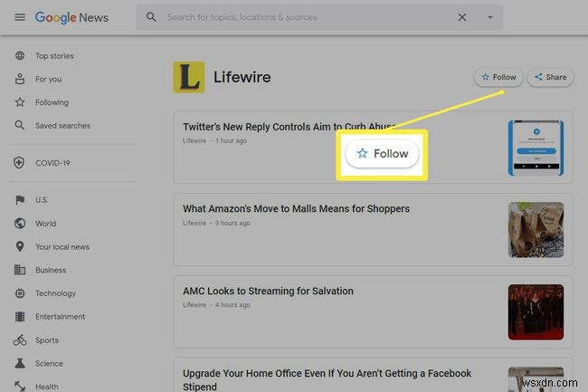The image size is (588, 392).
Task: Click the Science flask icon
Action: pyautogui.click(x=20, y=363)
